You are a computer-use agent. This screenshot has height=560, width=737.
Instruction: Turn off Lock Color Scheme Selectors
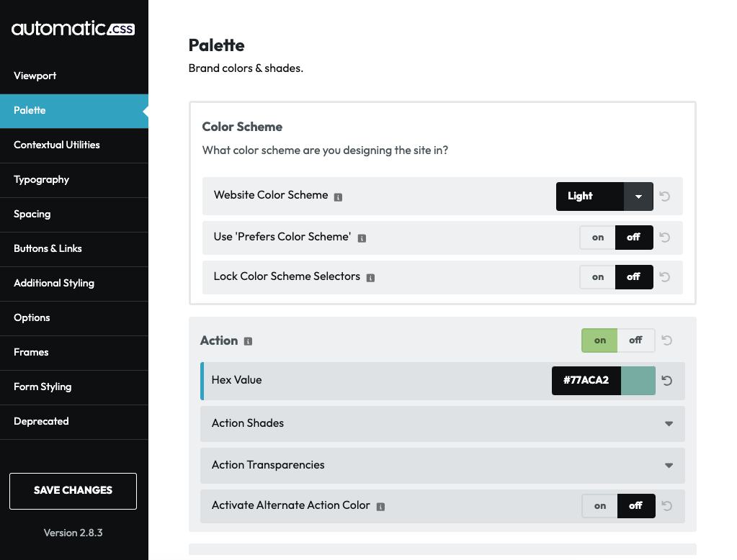pos(633,276)
